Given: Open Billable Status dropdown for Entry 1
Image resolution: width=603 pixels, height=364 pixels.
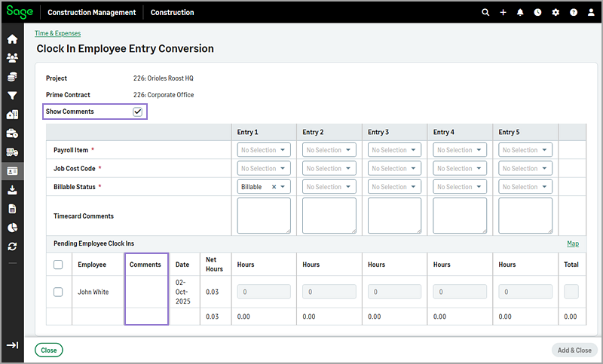Looking at the screenshot, I should coord(283,187).
